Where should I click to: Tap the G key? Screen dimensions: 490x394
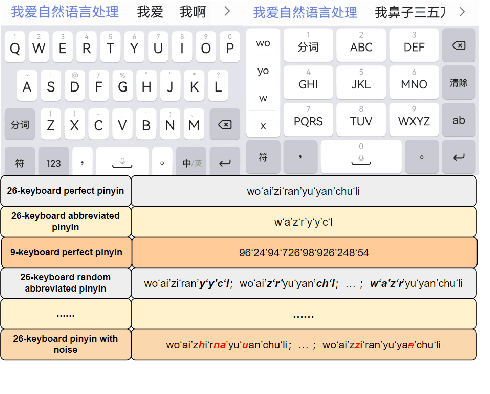[x=123, y=86]
